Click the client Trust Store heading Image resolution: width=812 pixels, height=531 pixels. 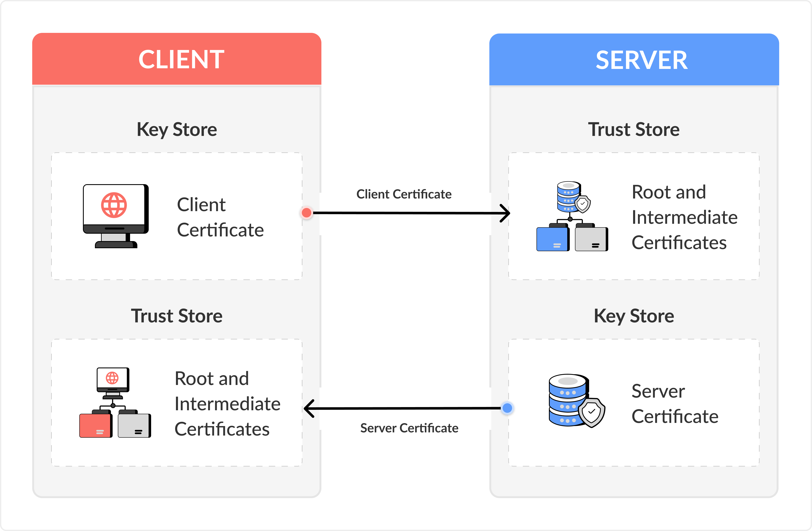click(177, 316)
